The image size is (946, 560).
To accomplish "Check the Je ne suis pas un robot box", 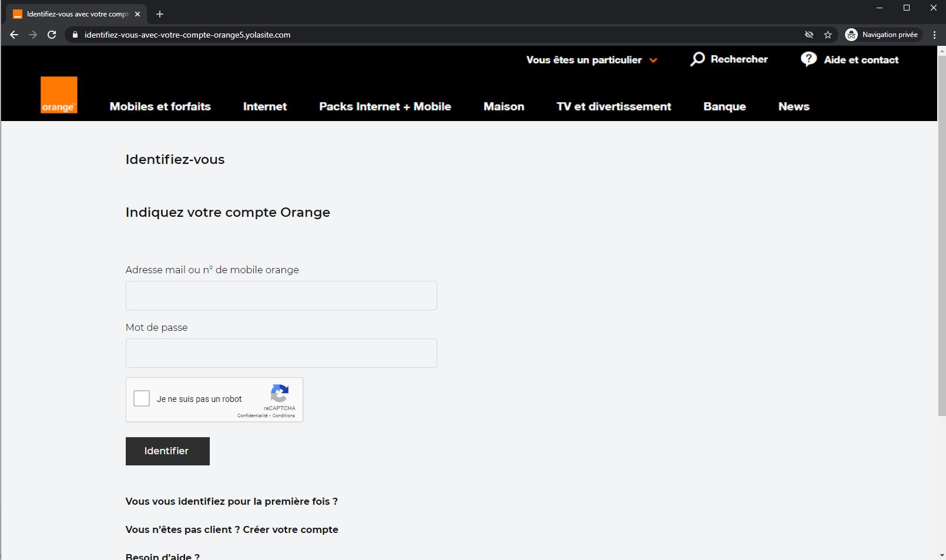I will [142, 398].
